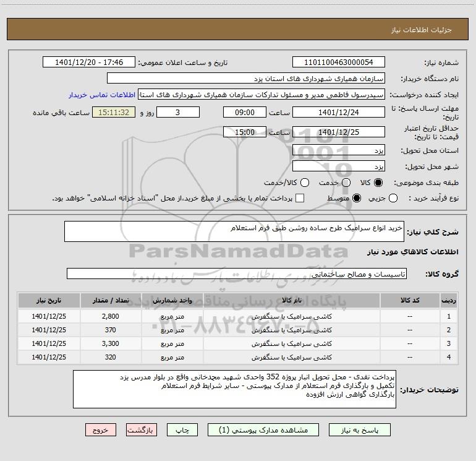Choose the جزیی purchase type radio

pyautogui.click(x=393, y=198)
